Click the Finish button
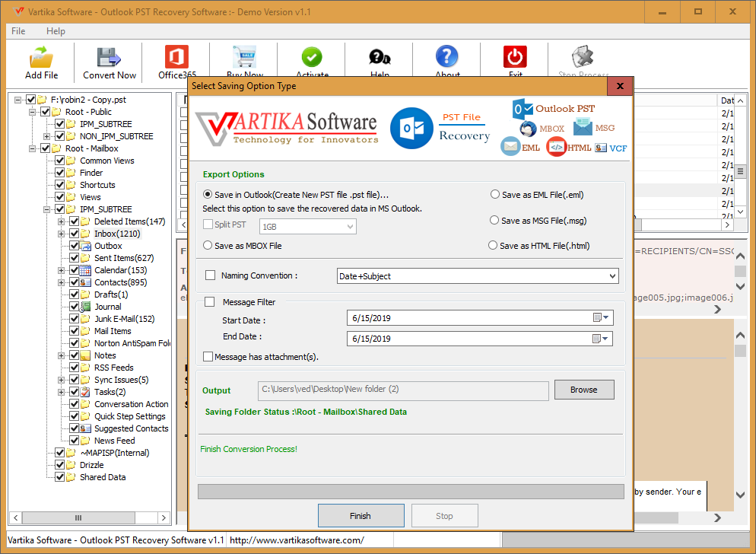This screenshot has height=554, width=756. click(x=361, y=516)
